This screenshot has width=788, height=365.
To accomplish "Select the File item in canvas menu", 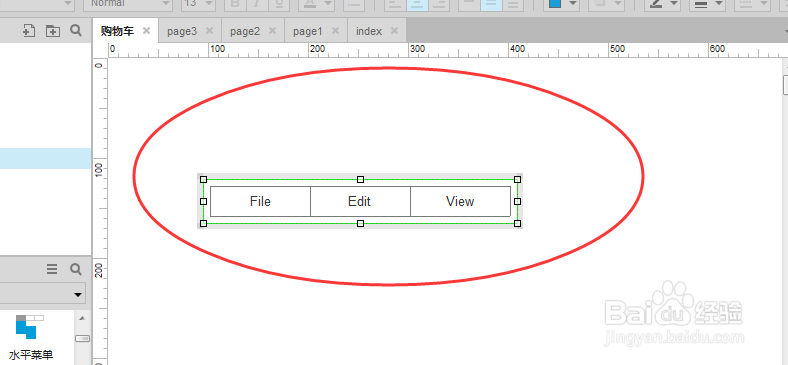I will [x=260, y=201].
